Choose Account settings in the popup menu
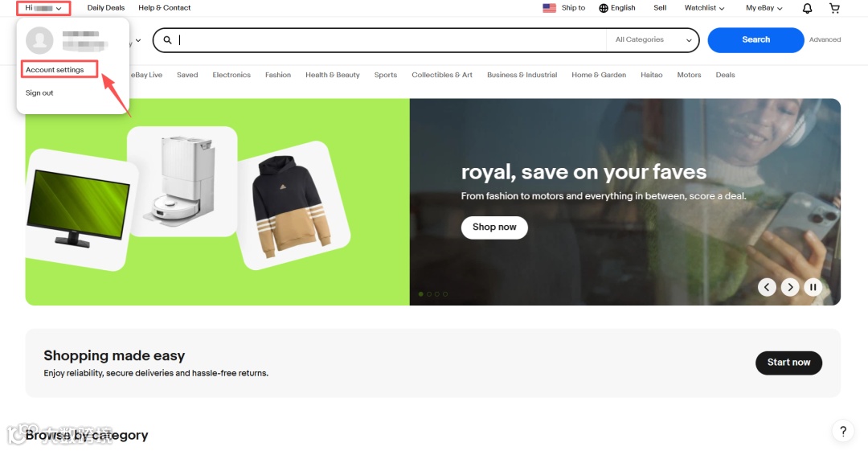Screen dimensions: 868x451 [x=55, y=70]
